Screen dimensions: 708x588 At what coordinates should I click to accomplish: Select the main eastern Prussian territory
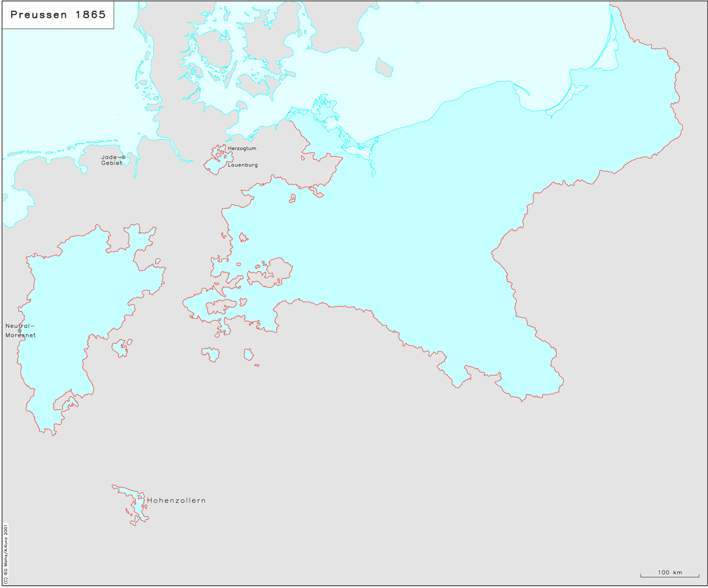point(432,243)
